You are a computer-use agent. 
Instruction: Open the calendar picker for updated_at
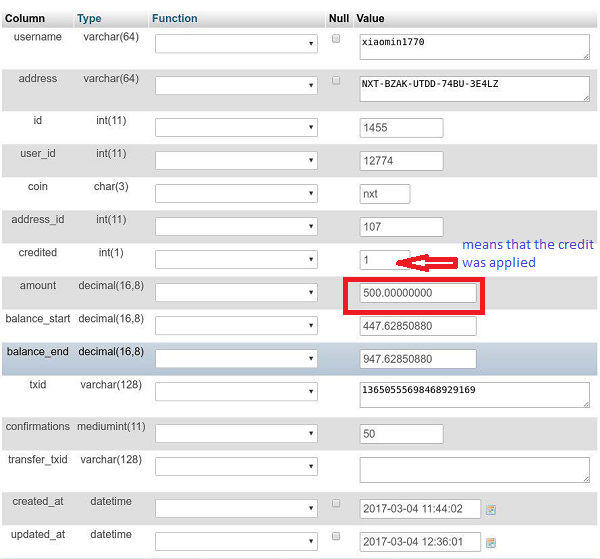491,541
